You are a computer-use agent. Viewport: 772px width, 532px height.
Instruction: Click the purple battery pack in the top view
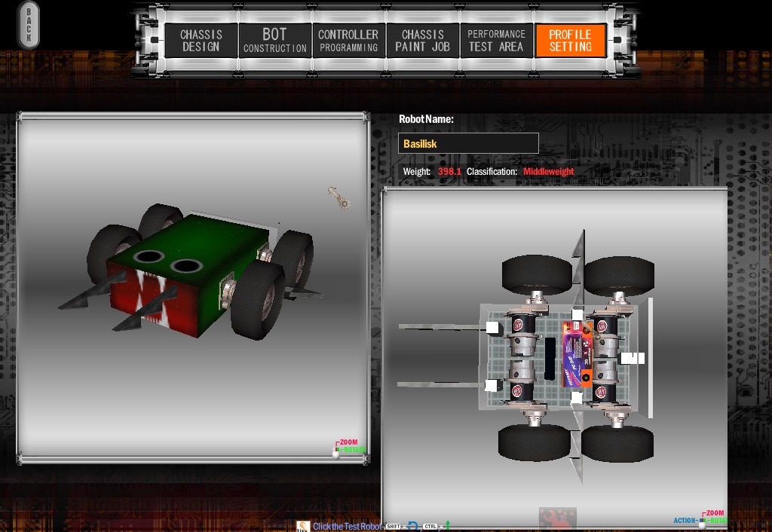(x=577, y=354)
